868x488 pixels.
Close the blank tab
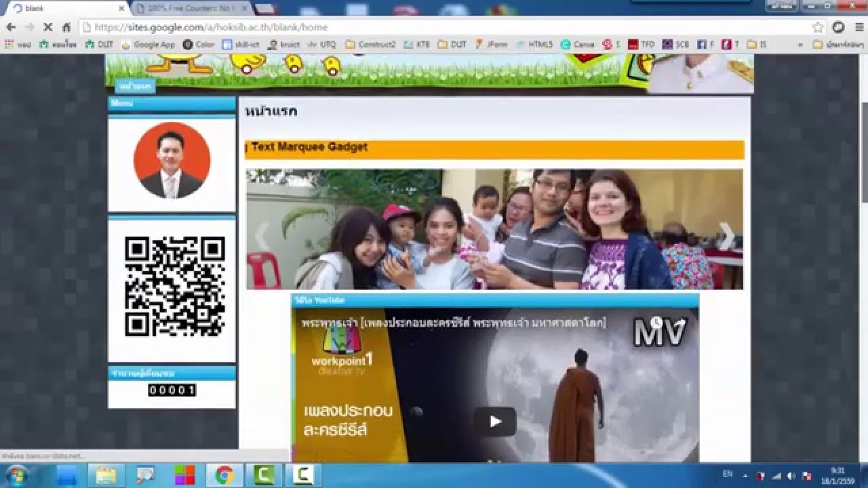tap(121, 8)
